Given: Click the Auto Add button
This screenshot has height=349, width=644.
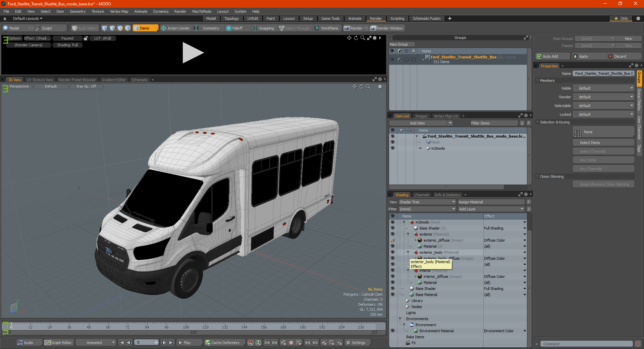Looking at the screenshot, I should (x=553, y=56).
